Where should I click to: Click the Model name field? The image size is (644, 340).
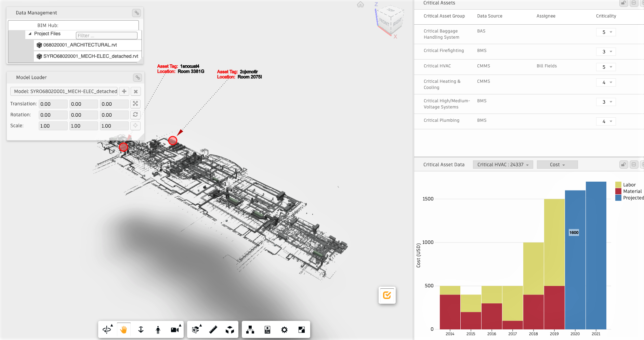coord(64,91)
